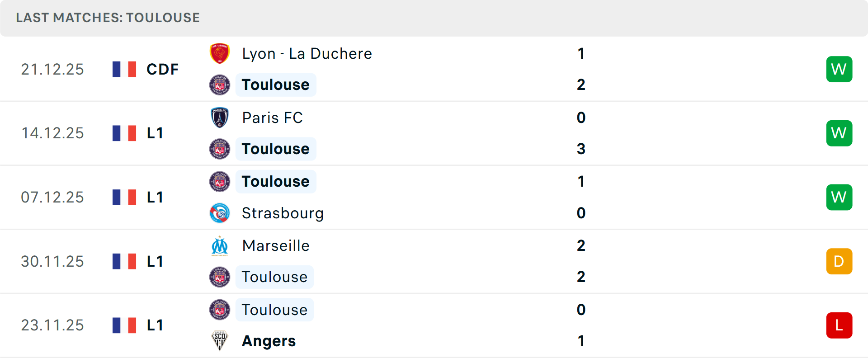This screenshot has width=868, height=358.
Task: Open the Paris FC team link
Action: coord(272,118)
